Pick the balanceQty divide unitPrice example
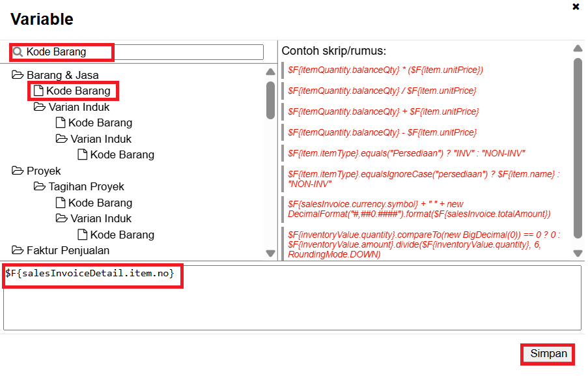Screen dimensions: 588x376 (383, 91)
